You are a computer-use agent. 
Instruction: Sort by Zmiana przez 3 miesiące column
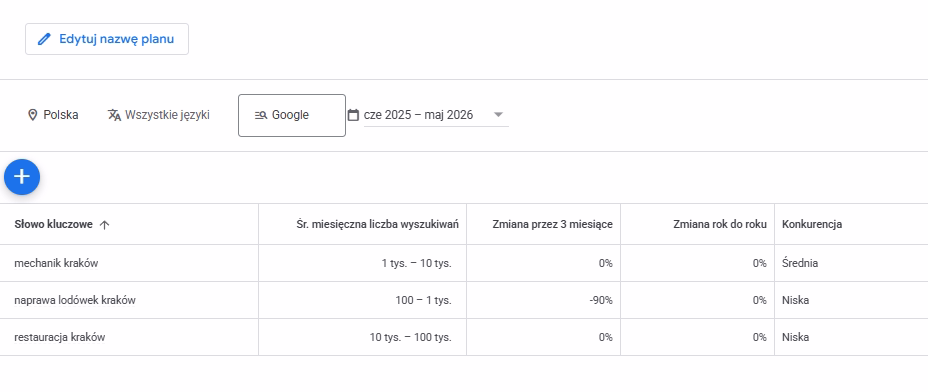552,224
